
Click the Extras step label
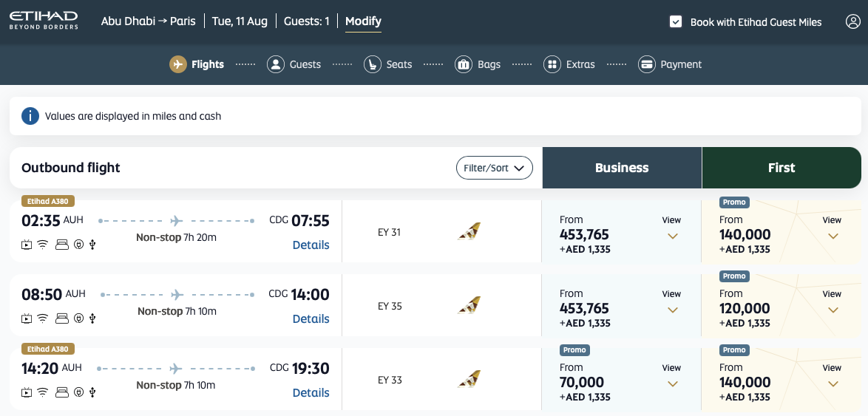[580, 64]
